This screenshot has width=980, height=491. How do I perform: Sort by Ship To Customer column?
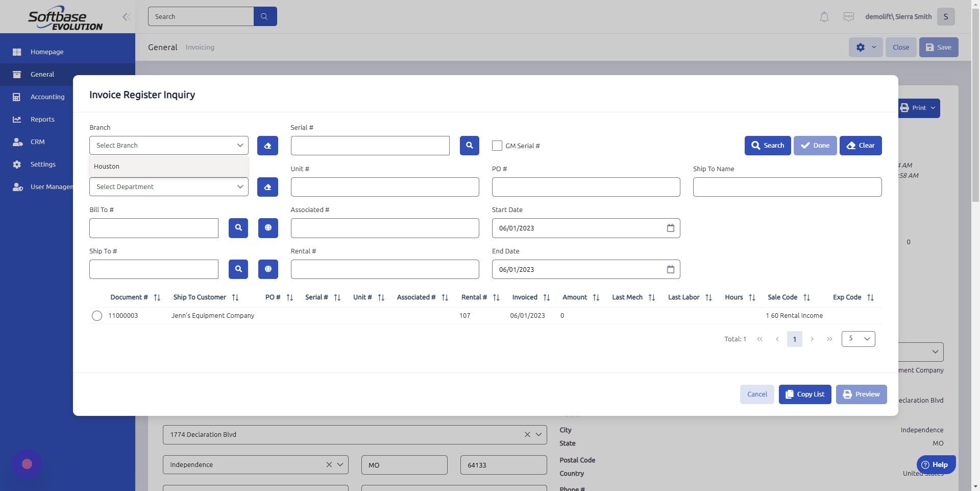coord(235,297)
